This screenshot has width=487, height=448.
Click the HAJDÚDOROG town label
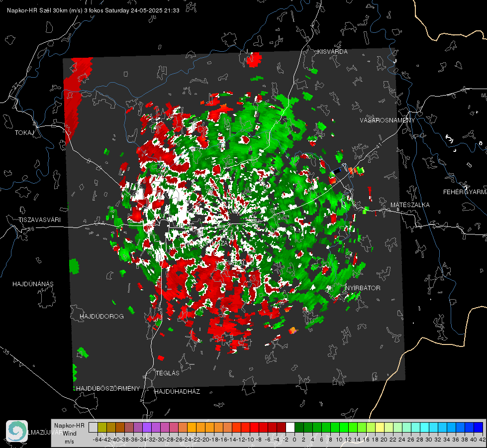coord(101,317)
